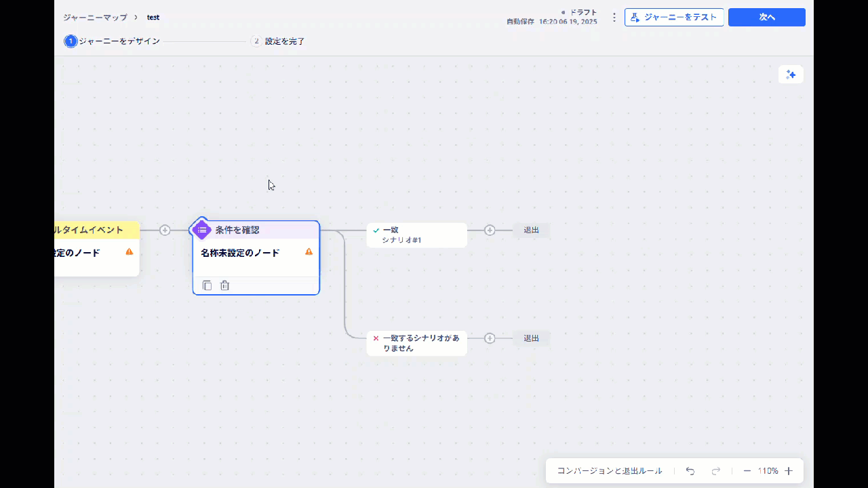Select the 条件を確認 node header
Viewport: 868px width, 488px height.
tap(256, 230)
